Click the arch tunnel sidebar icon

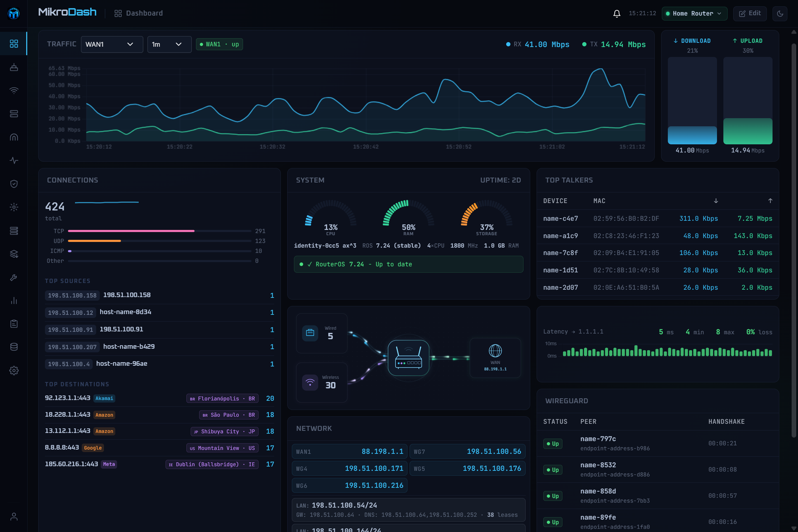coord(14,137)
